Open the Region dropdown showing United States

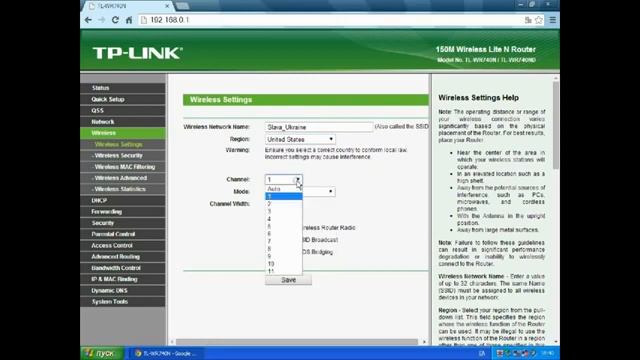click(x=300, y=139)
